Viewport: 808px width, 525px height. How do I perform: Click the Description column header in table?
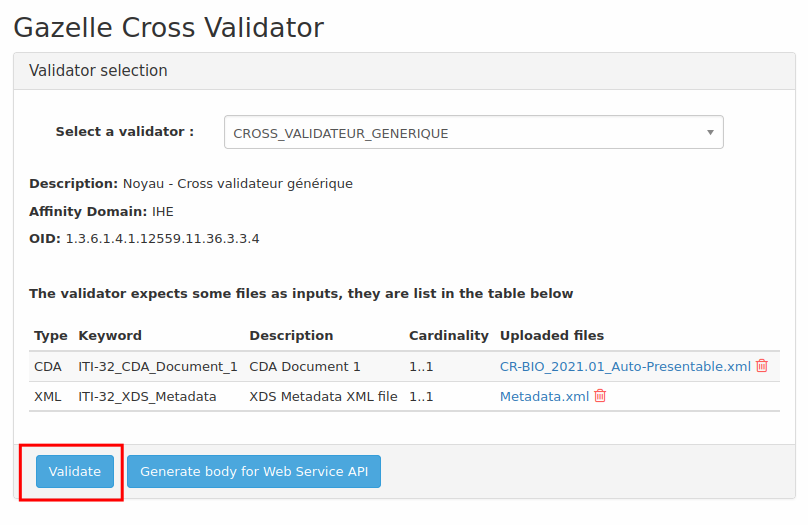[x=291, y=336]
